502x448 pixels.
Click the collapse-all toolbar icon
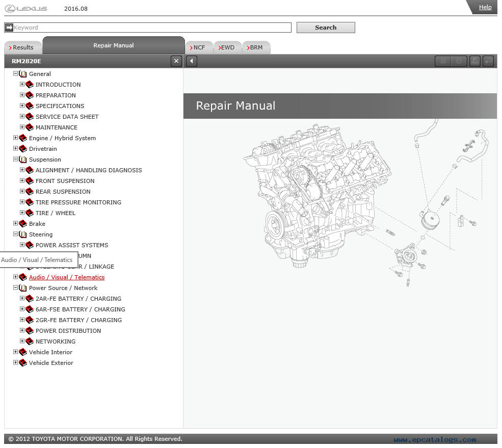(459, 61)
